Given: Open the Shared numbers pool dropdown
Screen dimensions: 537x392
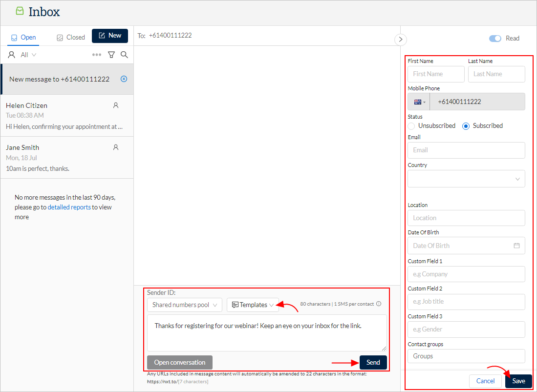Looking at the screenshot, I should [x=184, y=305].
